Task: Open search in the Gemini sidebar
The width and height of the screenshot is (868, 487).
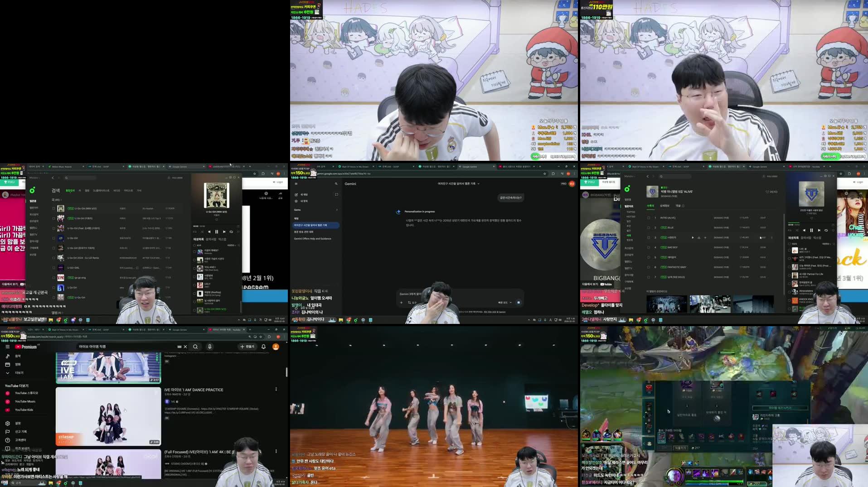Action: 336,183
